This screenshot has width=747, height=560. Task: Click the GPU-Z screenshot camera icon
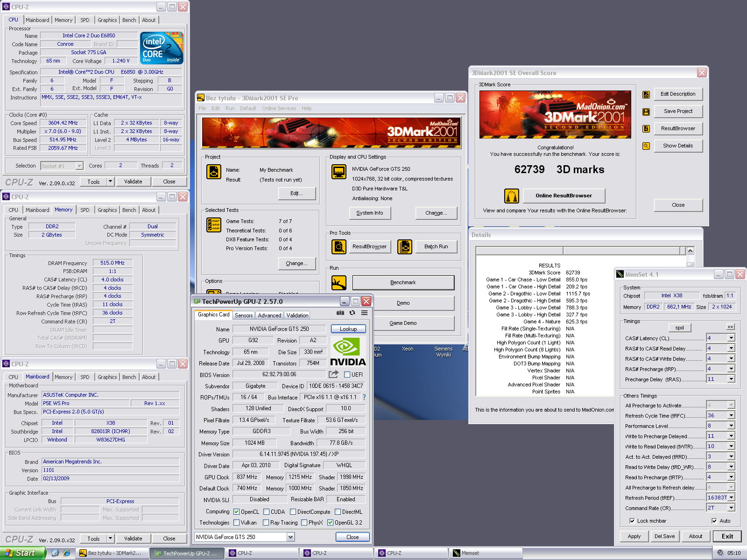pyautogui.click(x=340, y=313)
